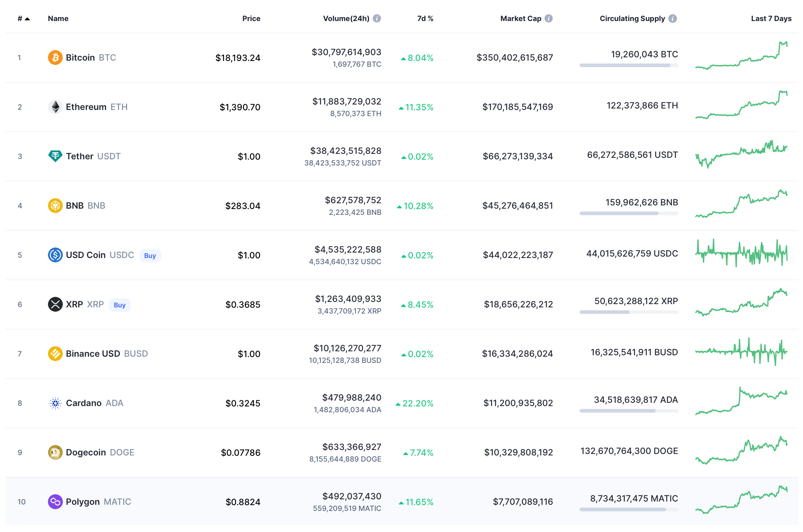Open Dogecoin's last 7 days chart
This screenshot has width=803, height=532.
741,450
